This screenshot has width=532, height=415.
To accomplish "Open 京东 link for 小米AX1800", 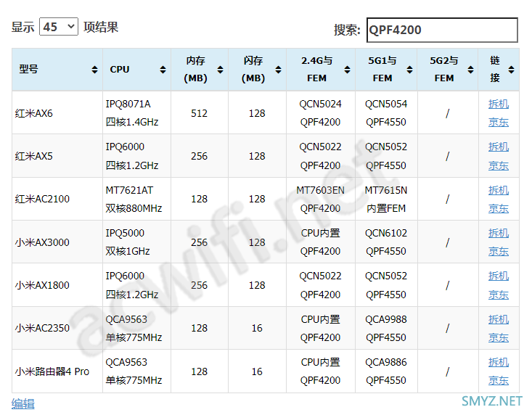I will click(x=499, y=295).
